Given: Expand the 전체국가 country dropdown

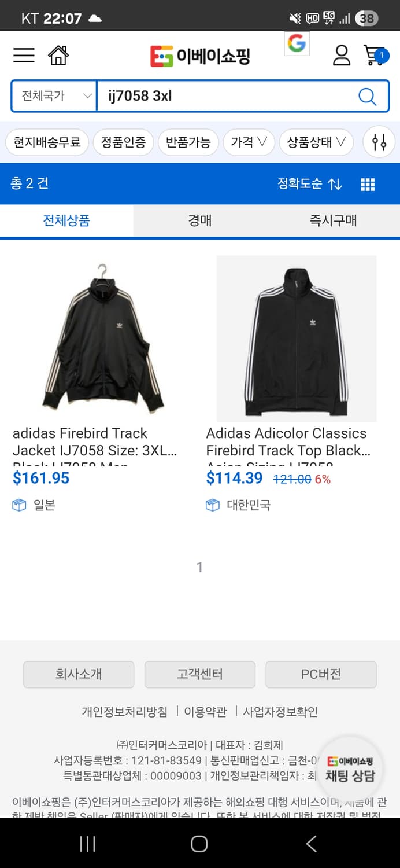Looking at the screenshot, I should [55, 96].
